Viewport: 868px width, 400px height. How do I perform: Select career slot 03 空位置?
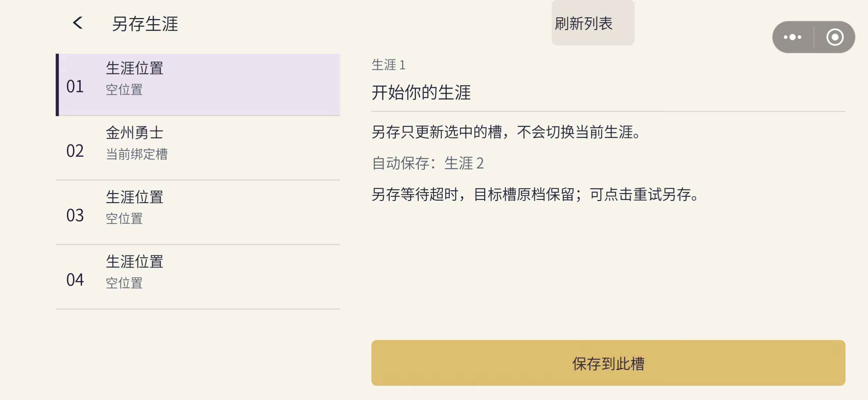(198, 212)
